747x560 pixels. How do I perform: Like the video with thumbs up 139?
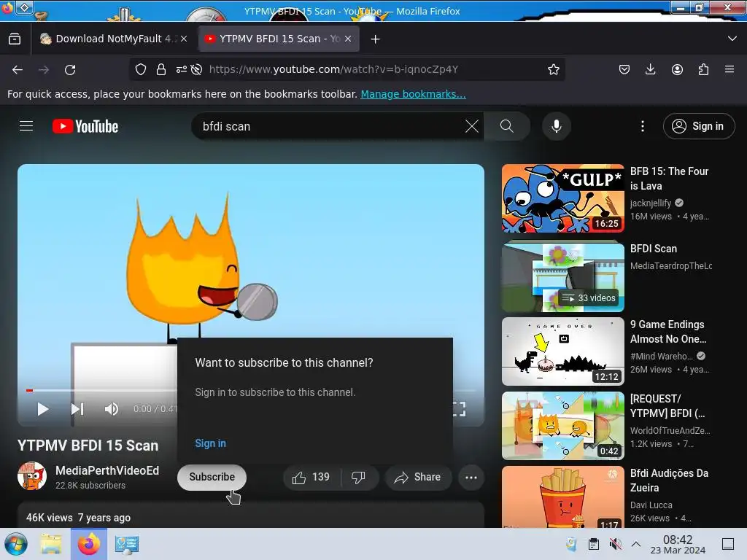point(312,477)
